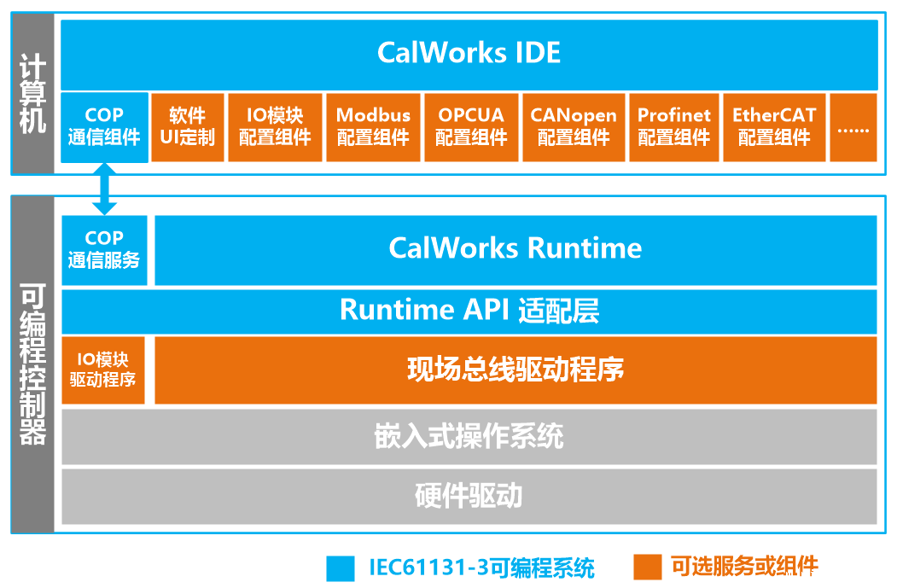
Task: Click the orange 可选服务或组件 legend swatch
Action: click(x=647, y=567)
